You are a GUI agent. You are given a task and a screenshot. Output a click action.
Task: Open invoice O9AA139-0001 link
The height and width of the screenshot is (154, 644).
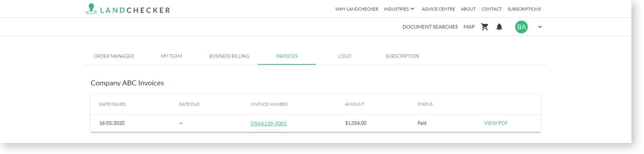268,123
